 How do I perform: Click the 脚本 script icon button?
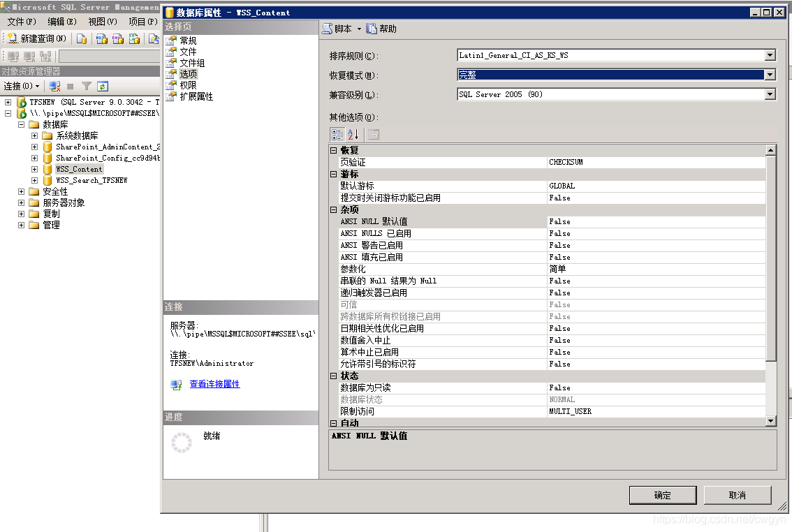[337, 29]
